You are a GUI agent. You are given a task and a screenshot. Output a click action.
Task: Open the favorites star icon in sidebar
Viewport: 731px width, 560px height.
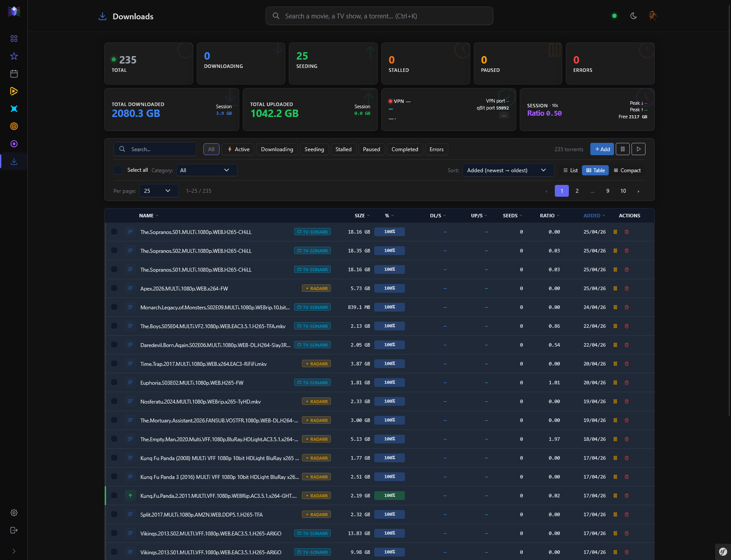tap(14, 56)
